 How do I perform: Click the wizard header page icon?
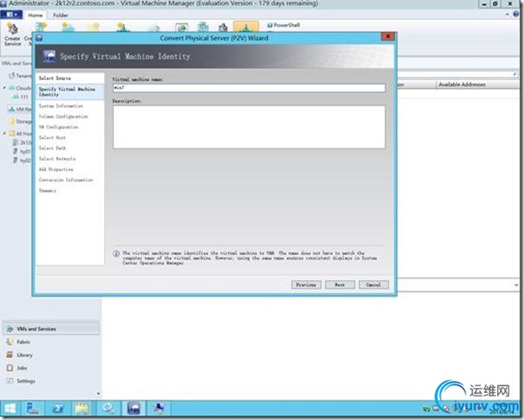click(49, 56)
